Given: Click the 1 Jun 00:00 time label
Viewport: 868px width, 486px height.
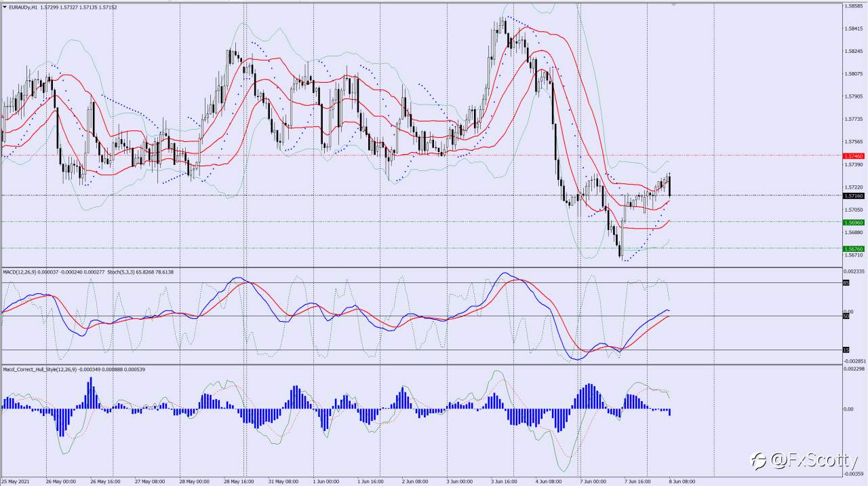Looking at the screenshot, I should (327, 482).
